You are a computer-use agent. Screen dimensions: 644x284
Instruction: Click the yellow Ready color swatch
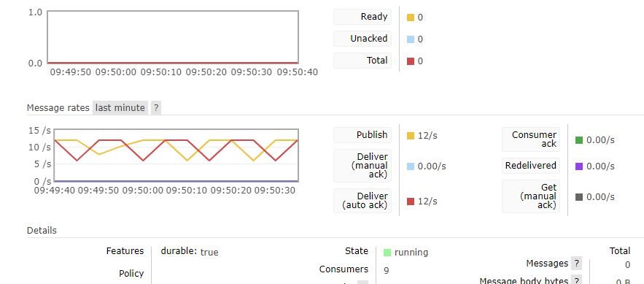(411, 18)
